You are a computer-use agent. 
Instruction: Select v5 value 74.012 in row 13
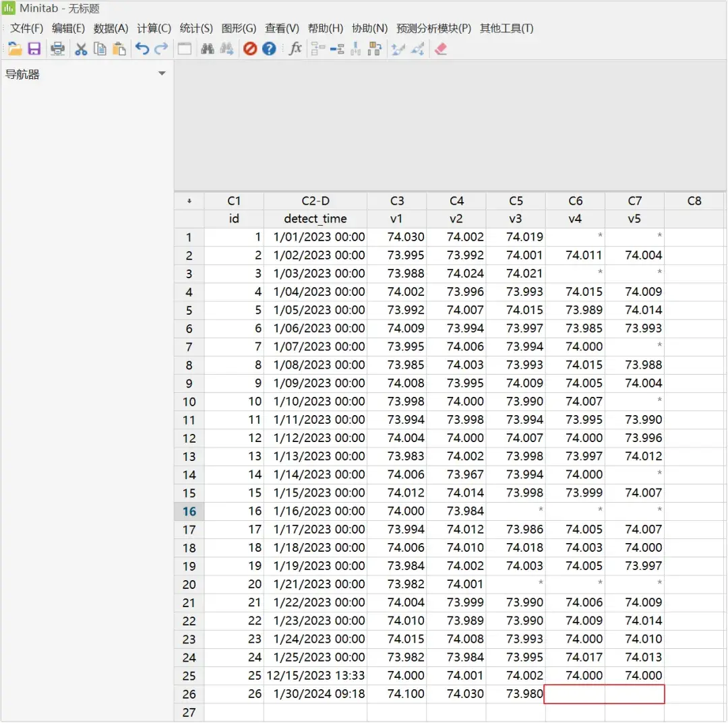point(635,456)
